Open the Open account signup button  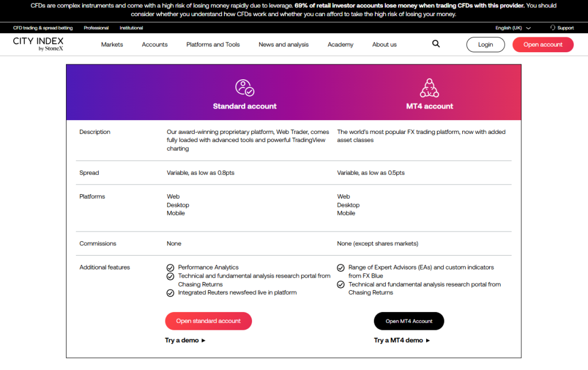coord(543,44)
